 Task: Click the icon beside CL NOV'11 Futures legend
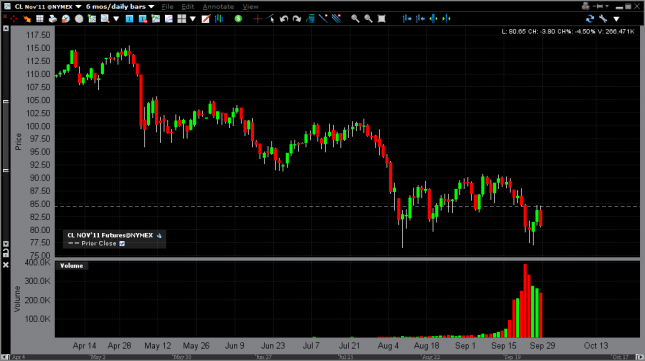pos(159,236)
